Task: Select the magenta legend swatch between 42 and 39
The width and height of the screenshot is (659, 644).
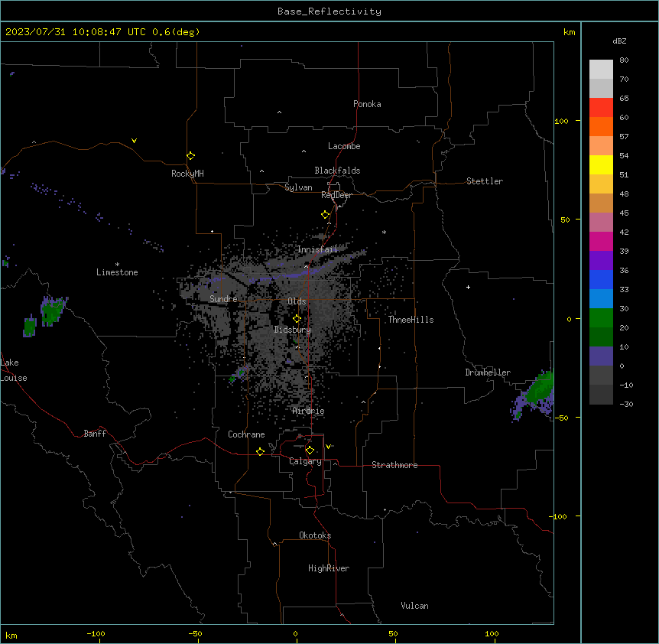Action: pyautogui.click(x=601, y=241)
